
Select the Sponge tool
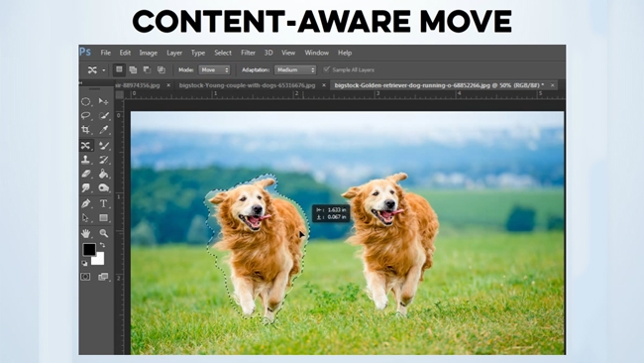tap(103, 187)
